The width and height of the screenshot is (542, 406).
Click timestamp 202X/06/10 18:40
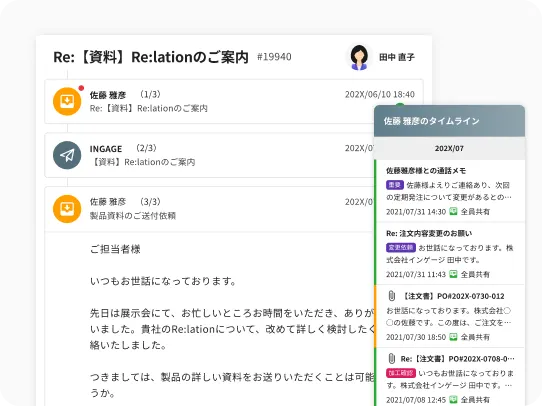tap(380, 94)
